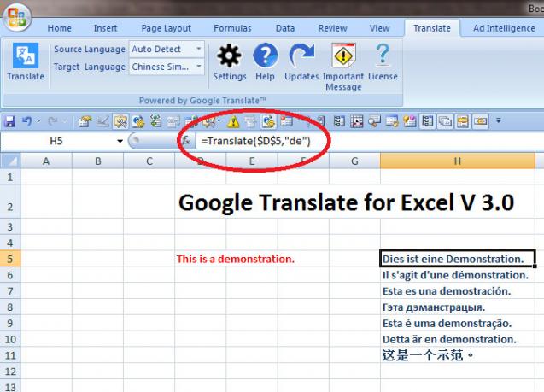This screenshot has width=544, height=392.
Task: Select row 11 header
Action: 10,355
